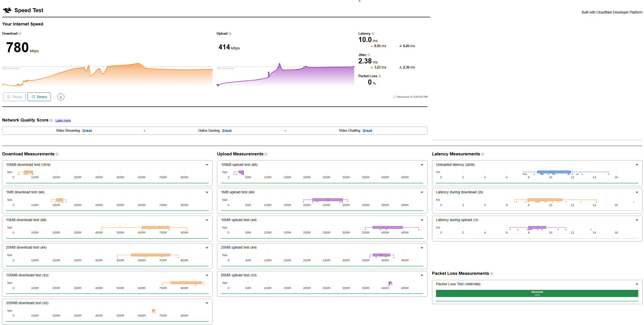Open the Packet Loss info icon
This screenshot has height=325, width=644.
380,76
